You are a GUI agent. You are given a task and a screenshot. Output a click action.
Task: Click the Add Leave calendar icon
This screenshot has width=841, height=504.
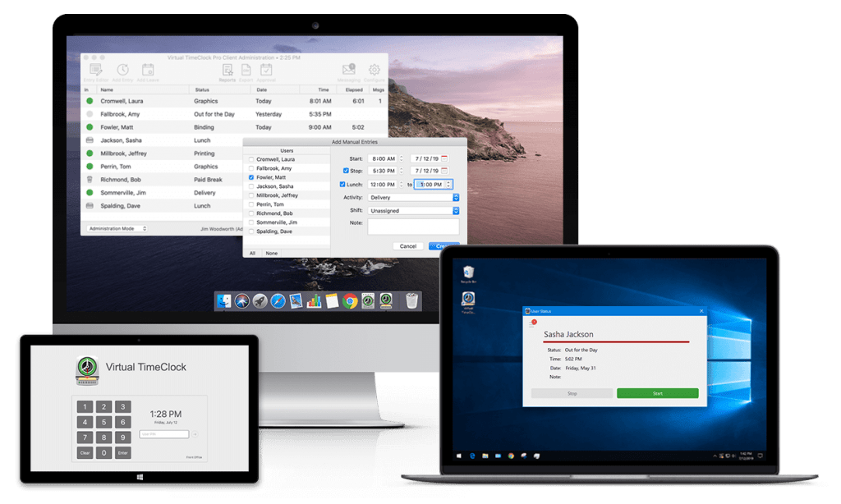coord(148,70)
